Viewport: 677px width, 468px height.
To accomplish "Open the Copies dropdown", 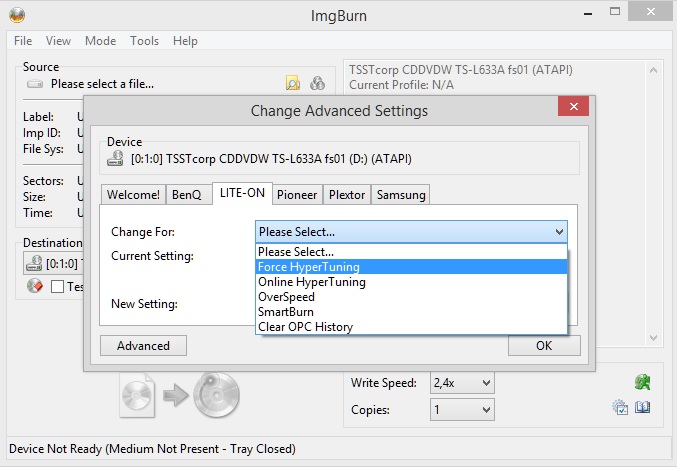I will pos(462,410).
